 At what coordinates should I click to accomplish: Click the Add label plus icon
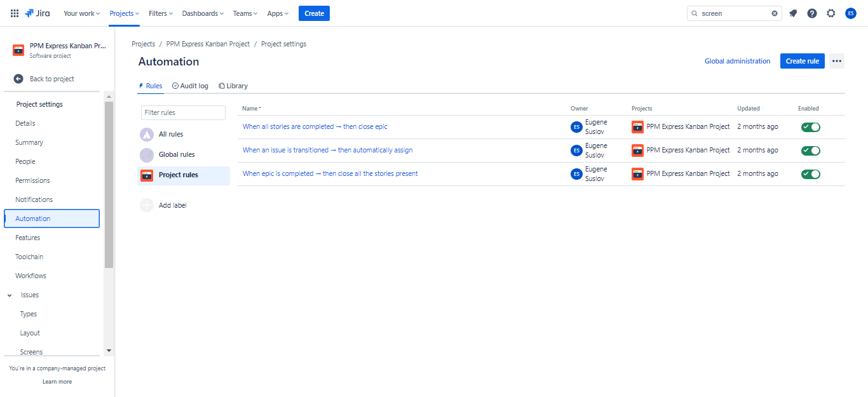pyautogui.click(x=147, y=205)
